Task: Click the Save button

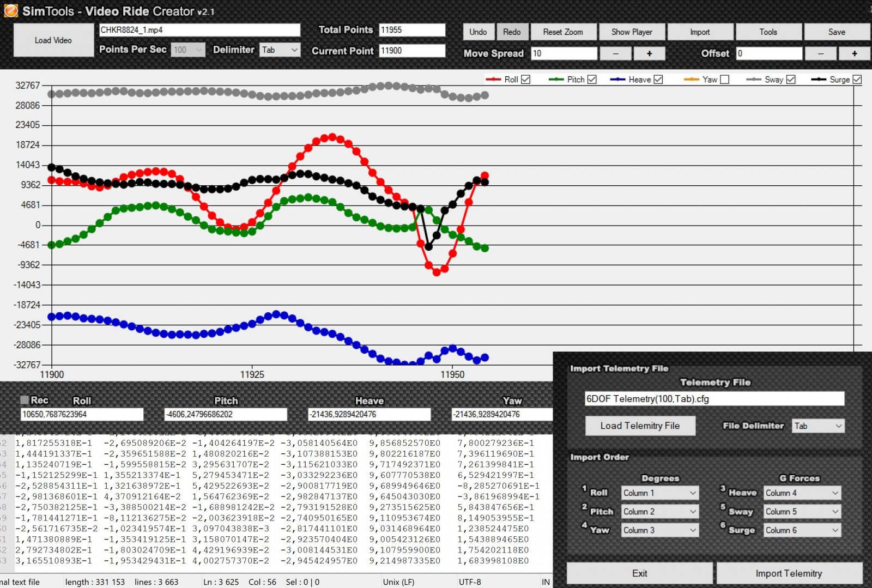Action: click(x=837, y=32)
